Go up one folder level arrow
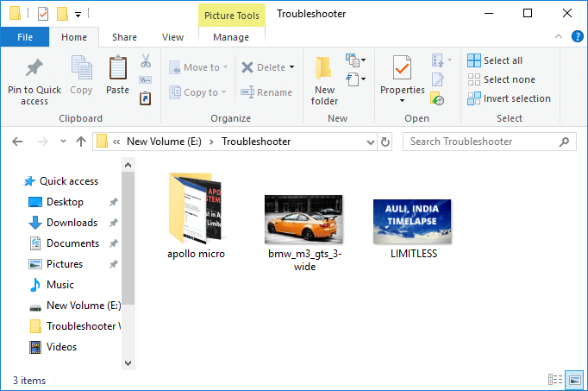This screenshot has height=391, width=588. click(x=81, y=142)
